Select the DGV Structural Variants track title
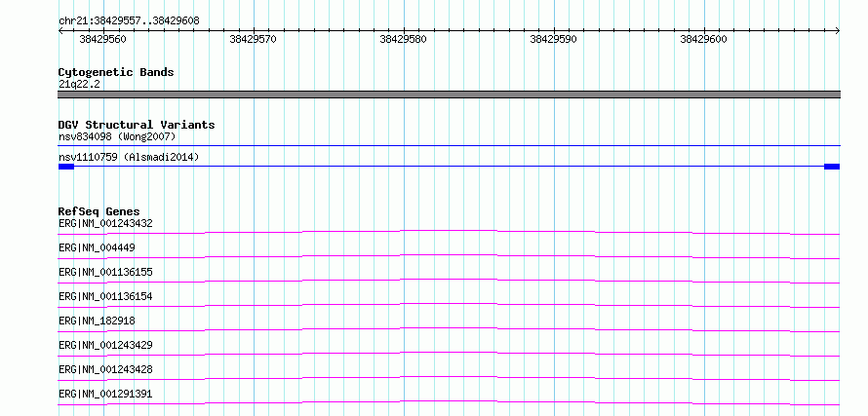 pos(137,125)
